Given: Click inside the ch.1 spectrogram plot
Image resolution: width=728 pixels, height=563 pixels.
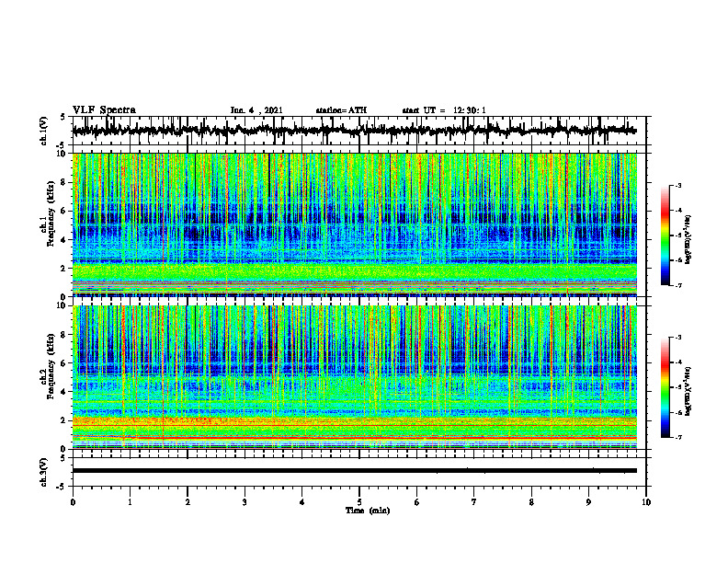Looking at the screenshot, I should click(354, 224).
